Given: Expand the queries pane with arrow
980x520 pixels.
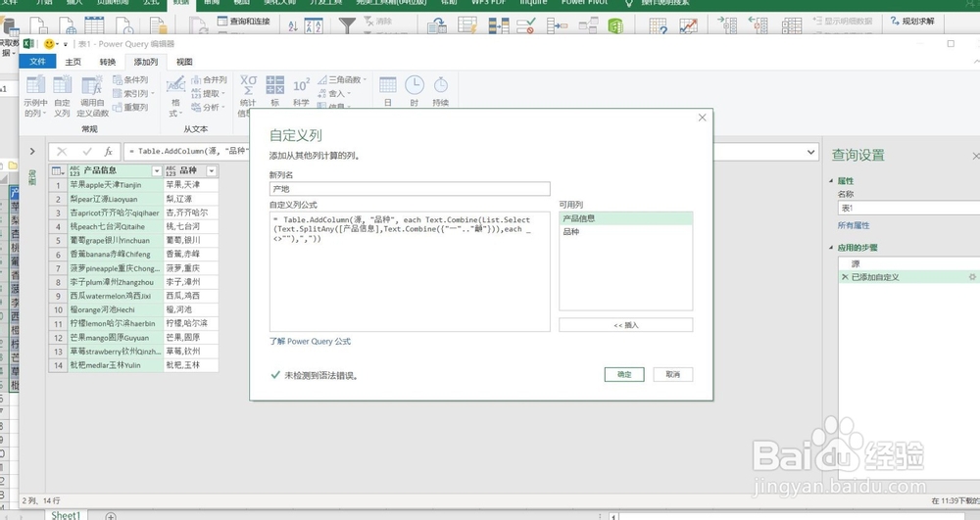Looking at the screenshot, I should [x=32, y=151].
